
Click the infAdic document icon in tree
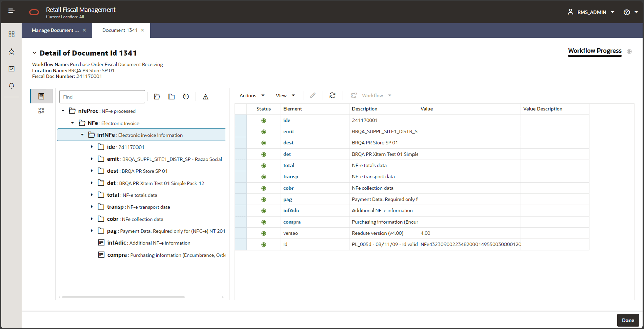click(101, 243)
